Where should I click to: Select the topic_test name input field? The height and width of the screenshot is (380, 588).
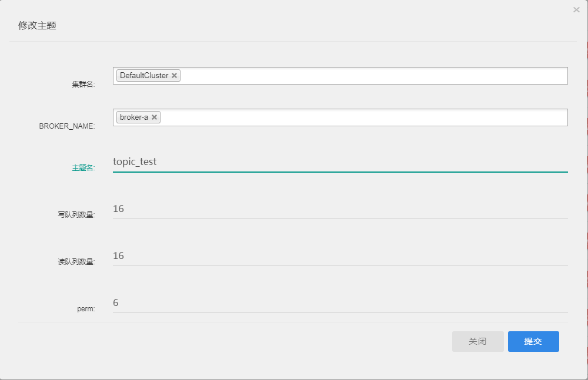coord(235,162)
